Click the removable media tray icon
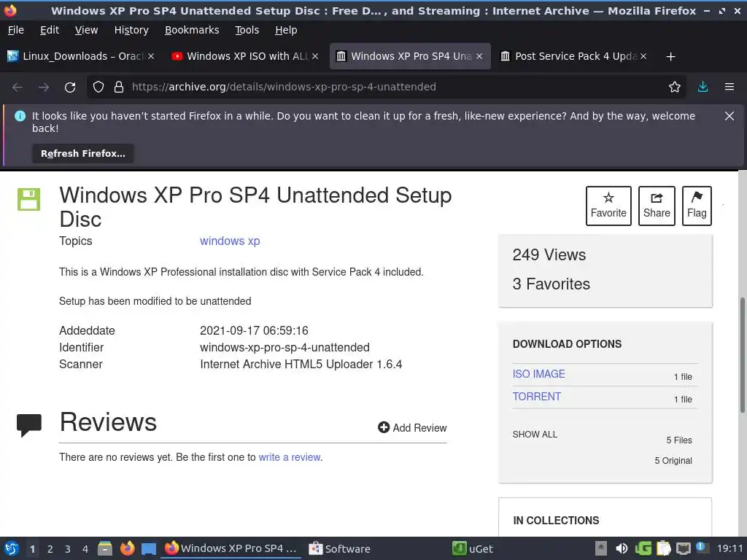Screen dimensions: 747x560 pyautogui.click(x=601, y=548)
